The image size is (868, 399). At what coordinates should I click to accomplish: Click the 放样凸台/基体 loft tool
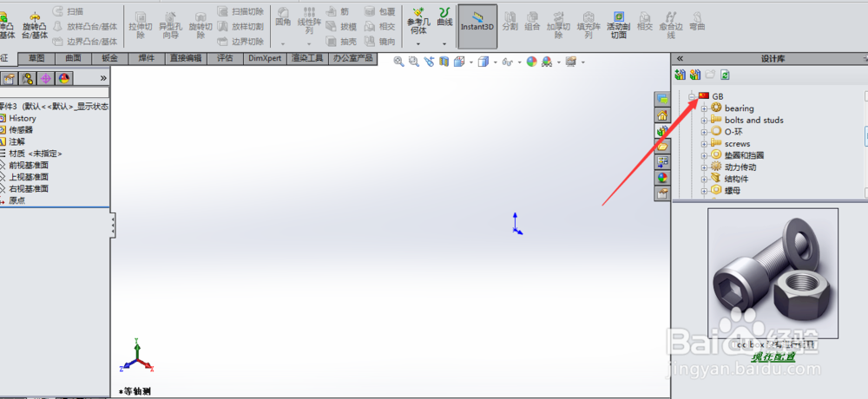click(85, 26)
